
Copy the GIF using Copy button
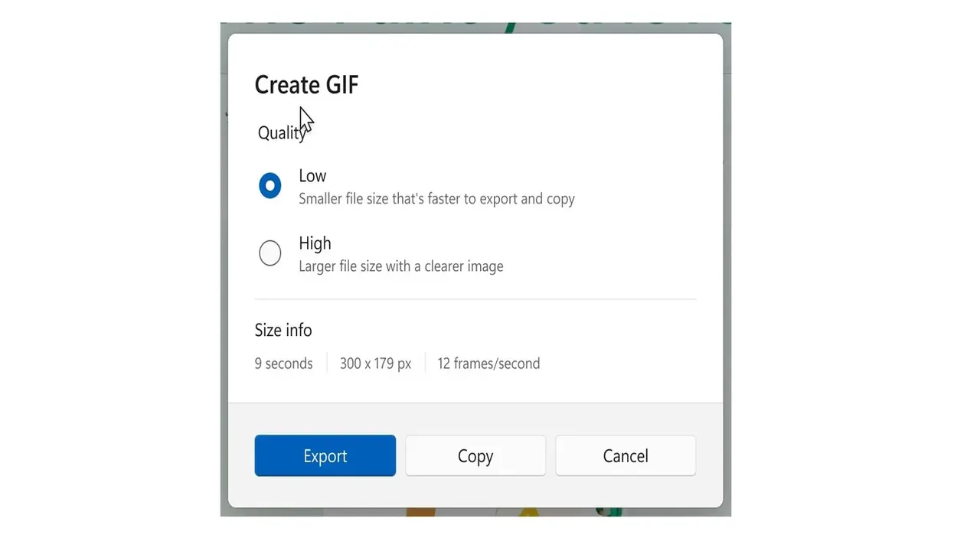pyautogui.click(x=475, y=456)
